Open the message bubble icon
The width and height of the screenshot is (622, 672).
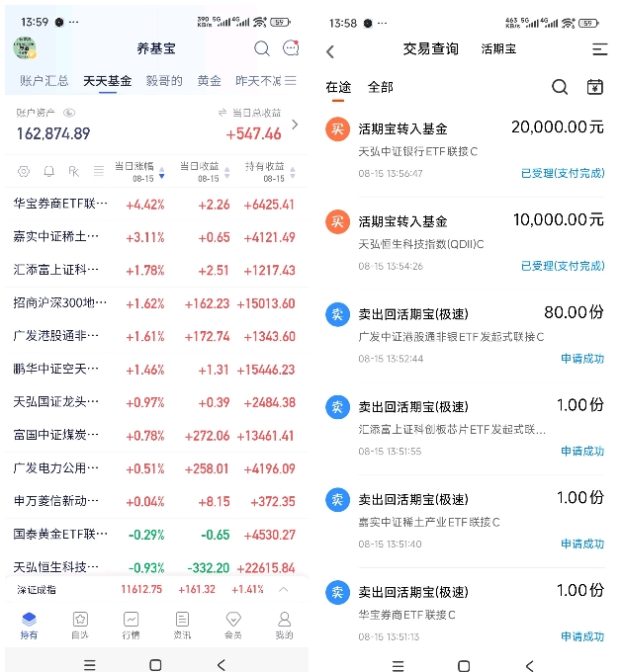coord(291,48)
